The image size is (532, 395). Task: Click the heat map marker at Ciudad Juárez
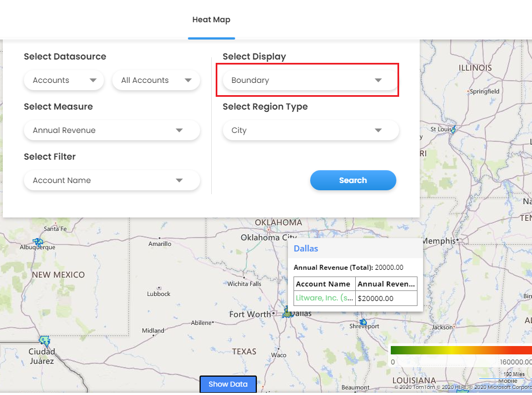(x=44, y=340)
